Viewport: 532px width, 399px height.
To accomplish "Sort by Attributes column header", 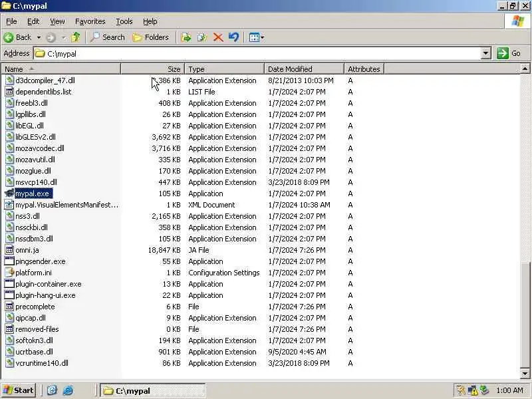I will [364, 69].
